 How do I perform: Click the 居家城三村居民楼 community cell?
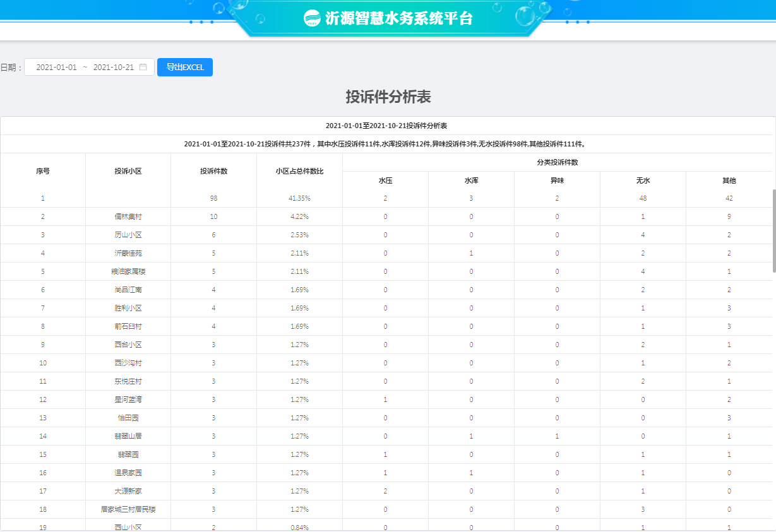128,509
